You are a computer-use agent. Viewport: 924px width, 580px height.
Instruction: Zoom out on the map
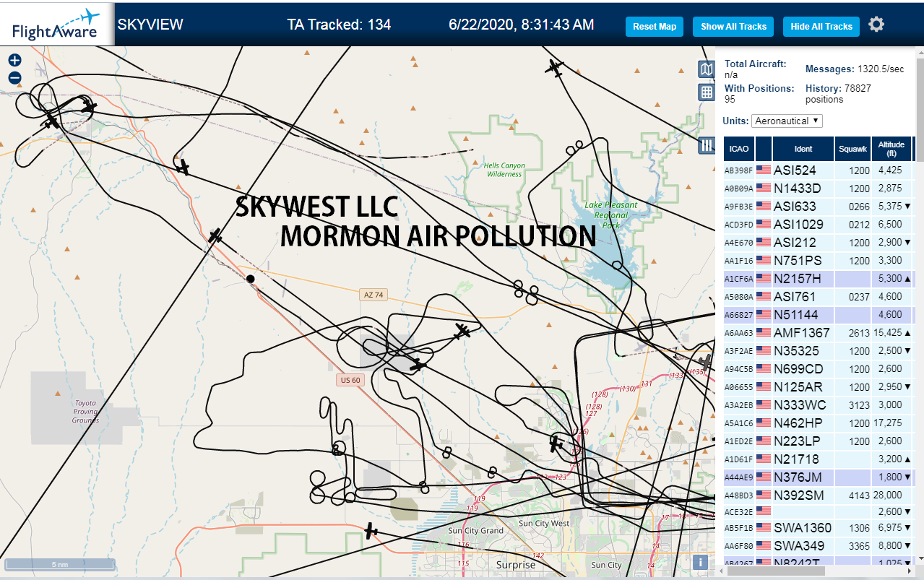tap(14, 78)
